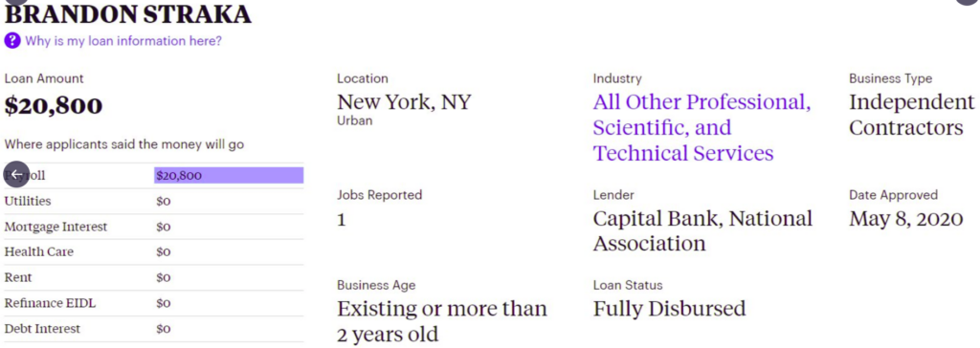
Task: Click the purple question mark help icon
Action: click(11, 41)
